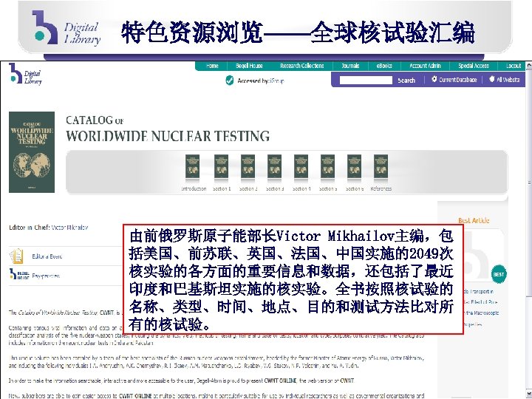532x399 pixels.
Task: Open the Introduction book thumbnail
Action: [192, 167]
